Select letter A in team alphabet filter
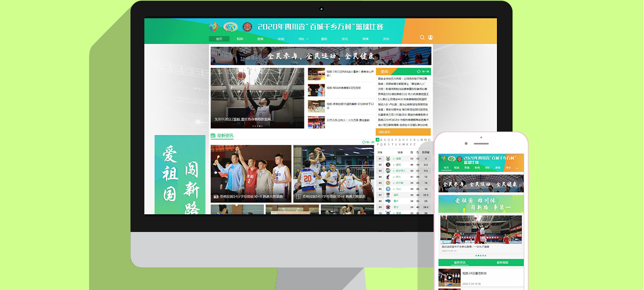This screenshot has height=290, width=644. (378, 140)
